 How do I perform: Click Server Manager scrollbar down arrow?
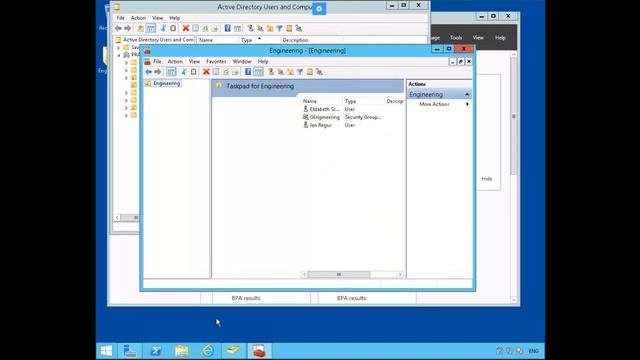513,300
